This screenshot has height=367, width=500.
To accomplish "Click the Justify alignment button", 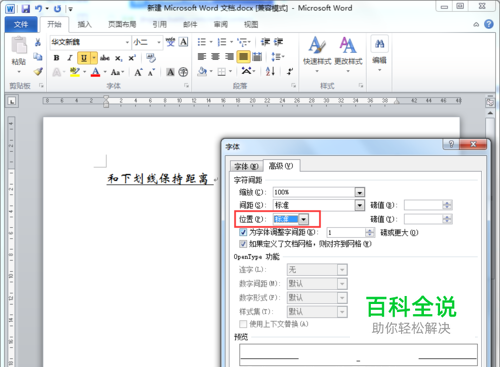I will click(x=243, y=57).
